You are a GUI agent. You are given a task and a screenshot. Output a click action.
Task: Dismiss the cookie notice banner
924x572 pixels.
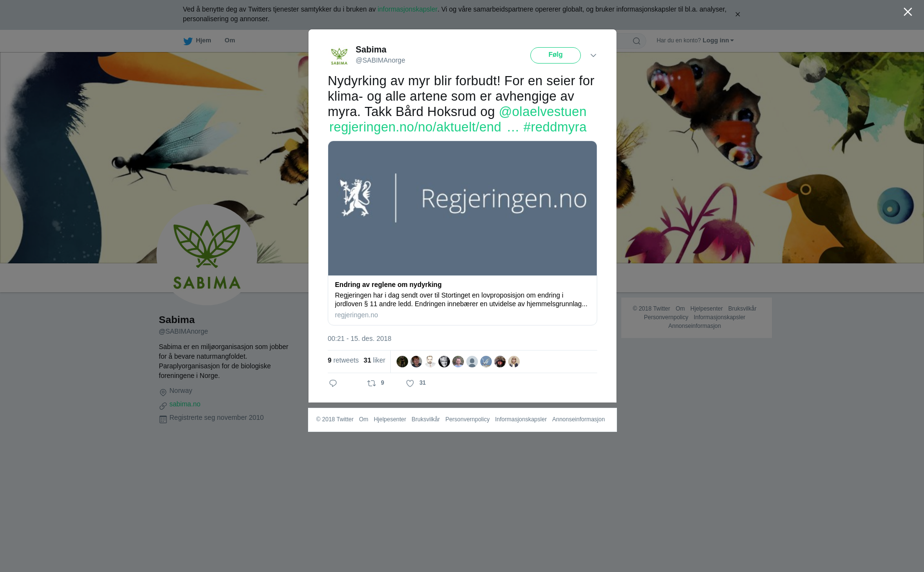(737, 14)
